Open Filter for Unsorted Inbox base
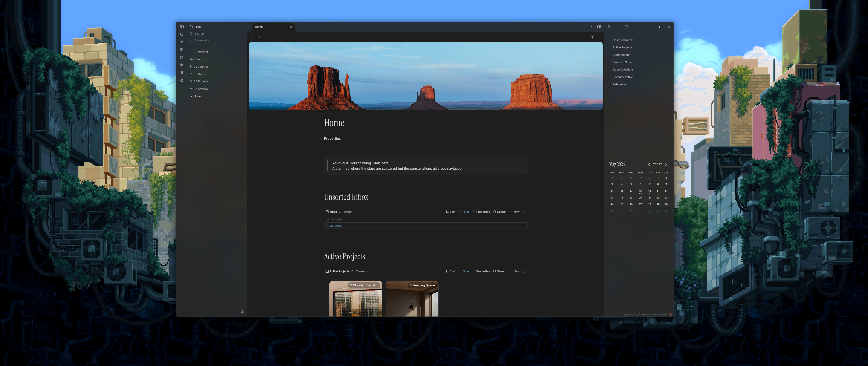 464,212
